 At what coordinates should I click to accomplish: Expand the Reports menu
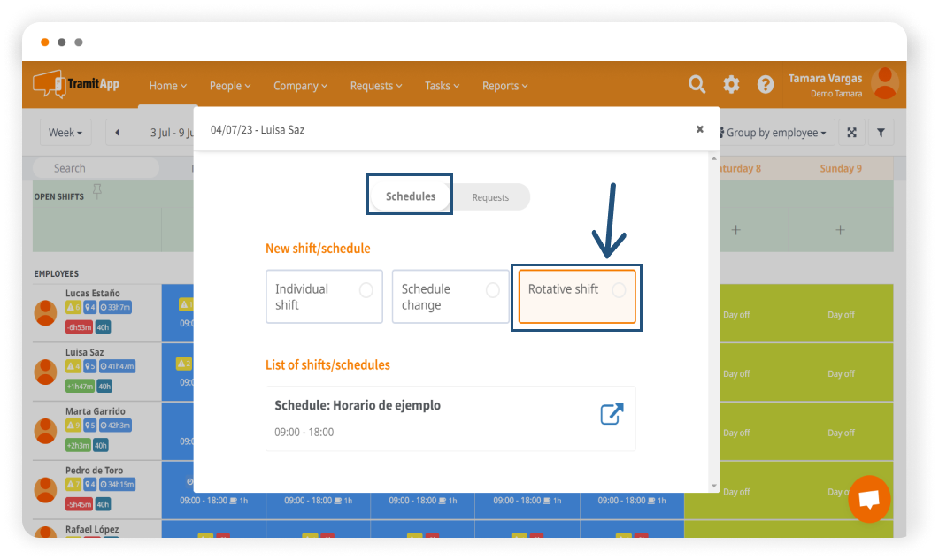[504, 85]
